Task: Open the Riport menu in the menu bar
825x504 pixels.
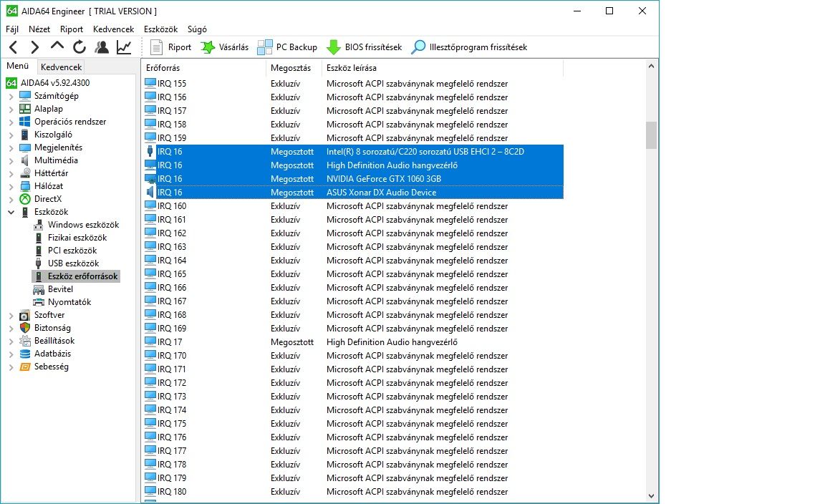Action: pyautogui.click(x=72, y=29)
